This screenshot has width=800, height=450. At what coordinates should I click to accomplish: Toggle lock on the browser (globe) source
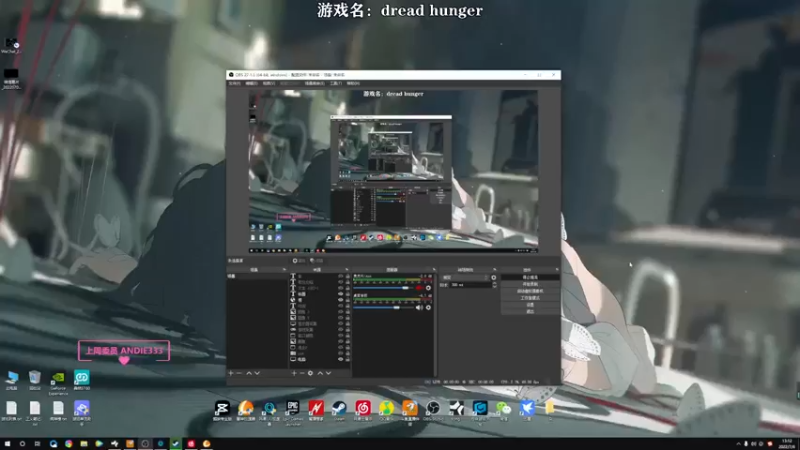pos(348,300)
